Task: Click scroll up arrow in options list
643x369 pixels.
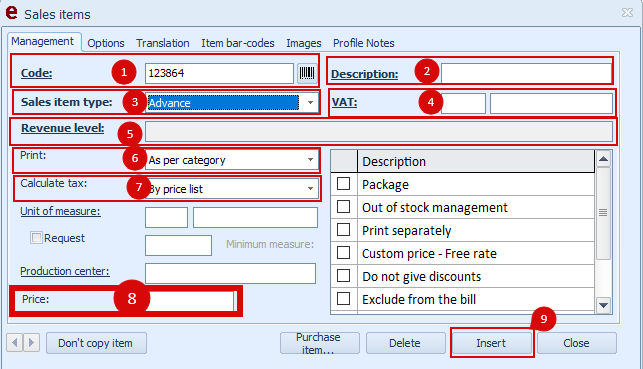Action: [603, 159]
